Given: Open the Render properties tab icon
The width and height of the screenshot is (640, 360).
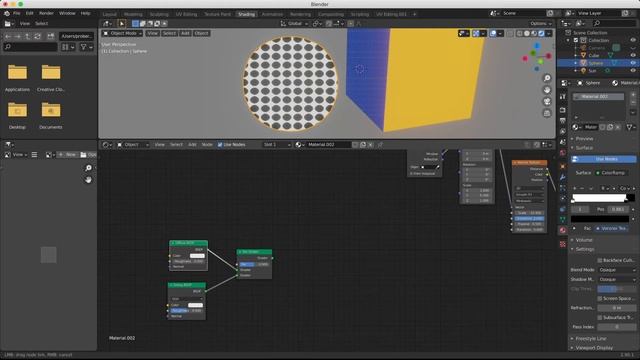Looking at the screenshot, I should 563,110.
